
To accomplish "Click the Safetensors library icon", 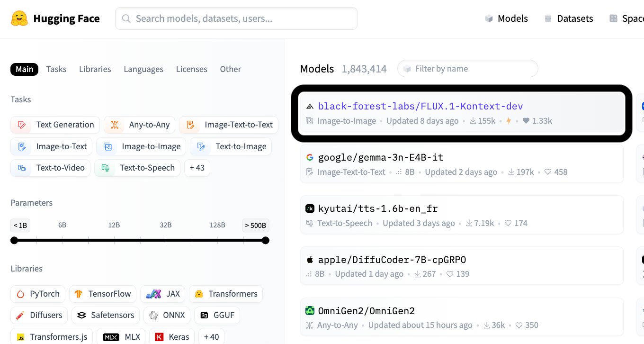I will 81,315.
